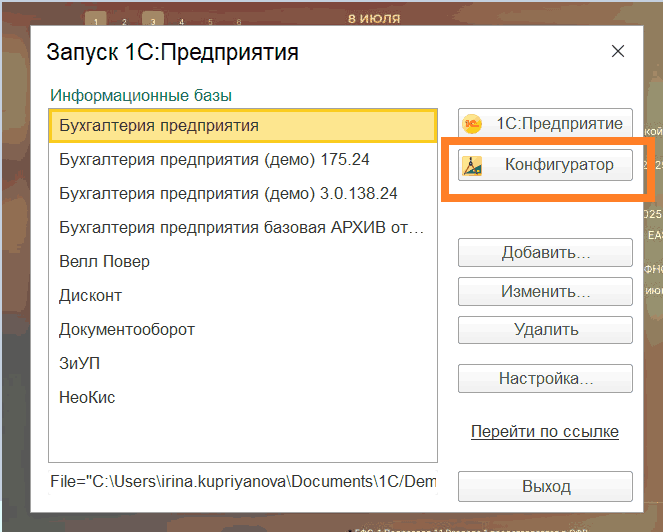Click the Выход button
Viewport: 663px width, 532px height.
coord(545,486)
